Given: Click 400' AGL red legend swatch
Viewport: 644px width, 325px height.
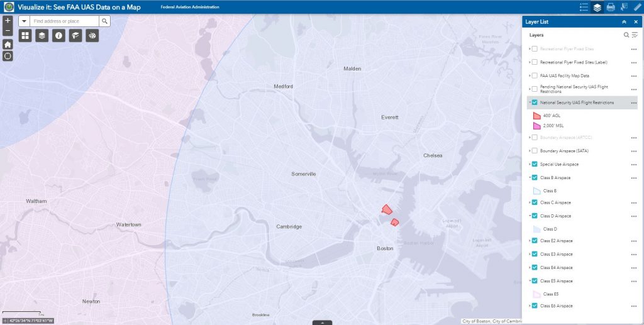Looking at the screenshot, I should point(537,116).
